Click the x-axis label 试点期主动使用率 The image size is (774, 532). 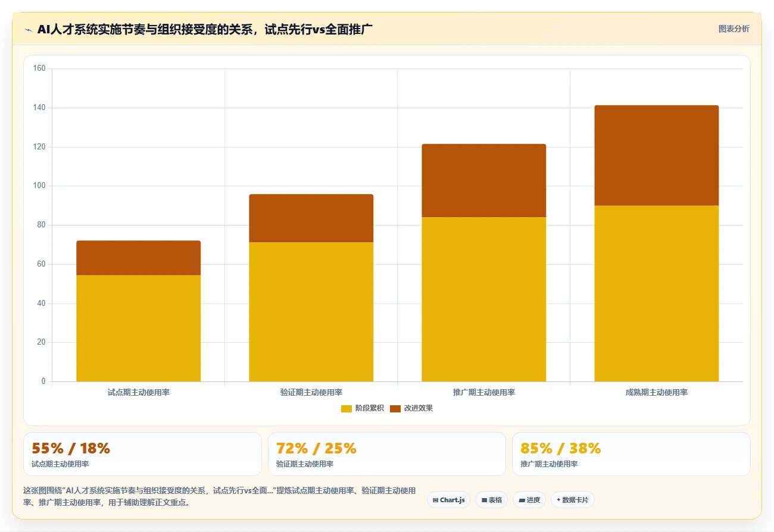coord(138,393)
